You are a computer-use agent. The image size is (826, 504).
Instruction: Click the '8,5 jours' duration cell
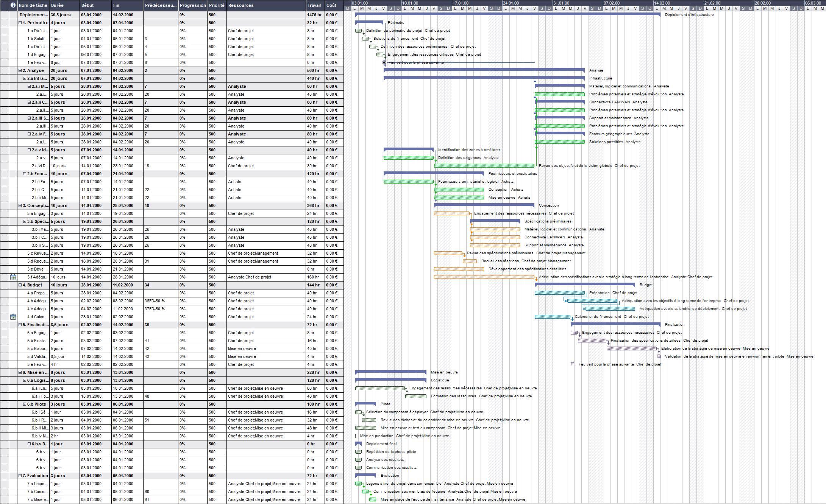pyautogui.click(x=65, y=325)
